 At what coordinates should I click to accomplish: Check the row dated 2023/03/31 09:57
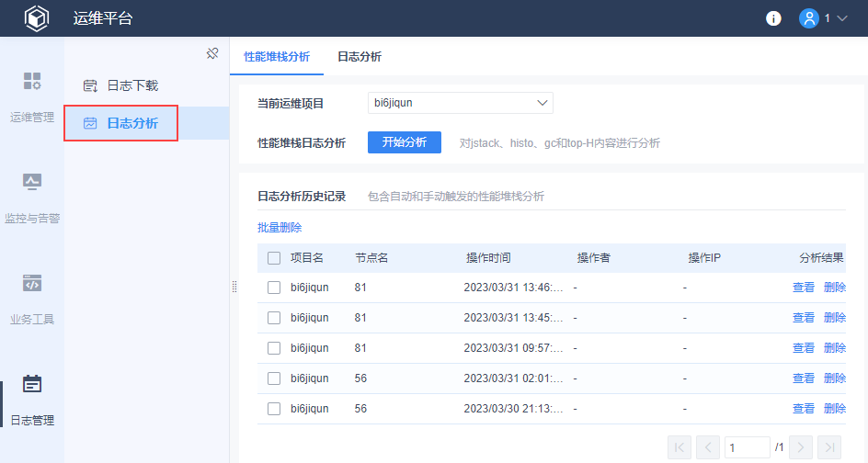(x=274, y=348)
